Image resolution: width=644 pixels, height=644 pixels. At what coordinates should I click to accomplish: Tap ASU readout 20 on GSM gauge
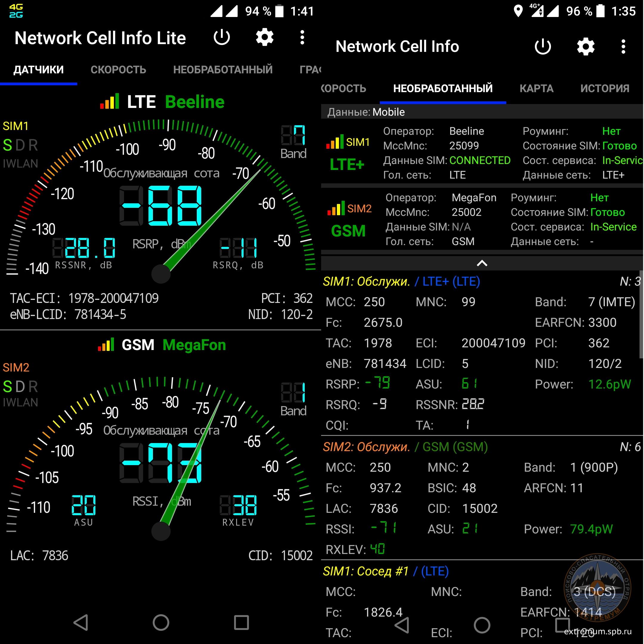[84, 505]
